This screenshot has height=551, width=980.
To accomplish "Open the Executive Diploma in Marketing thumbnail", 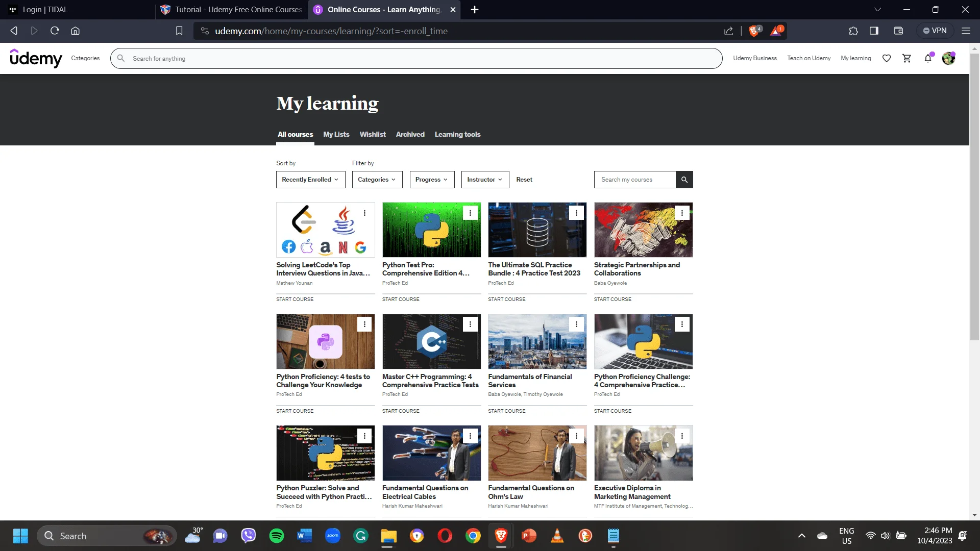I will pyautogui.click(x=643, y=453).
